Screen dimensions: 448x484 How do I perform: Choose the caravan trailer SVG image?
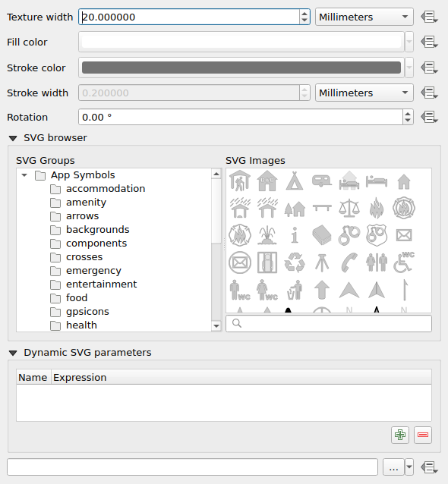pos(322,181)
